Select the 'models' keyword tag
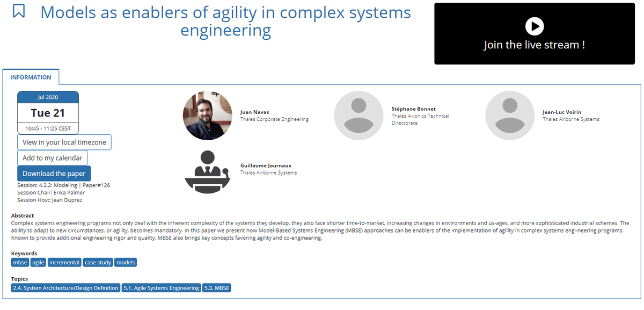 tap(126, 263)
